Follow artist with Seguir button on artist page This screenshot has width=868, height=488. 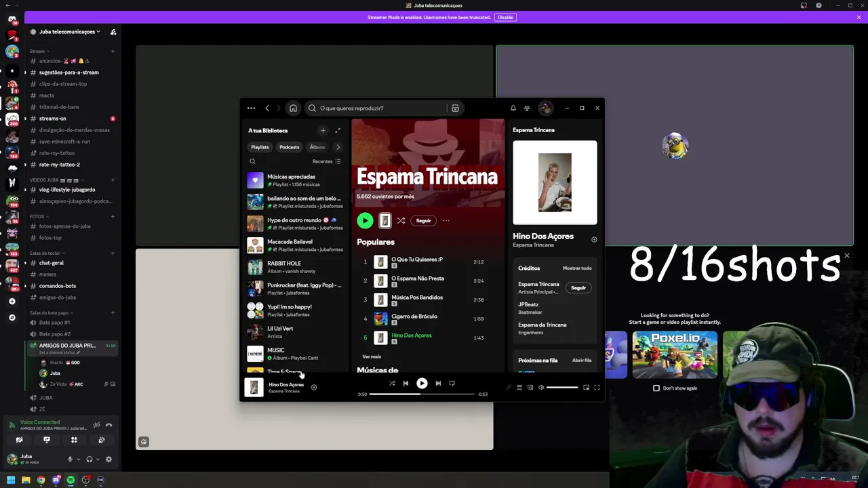(x=423, y=220)
